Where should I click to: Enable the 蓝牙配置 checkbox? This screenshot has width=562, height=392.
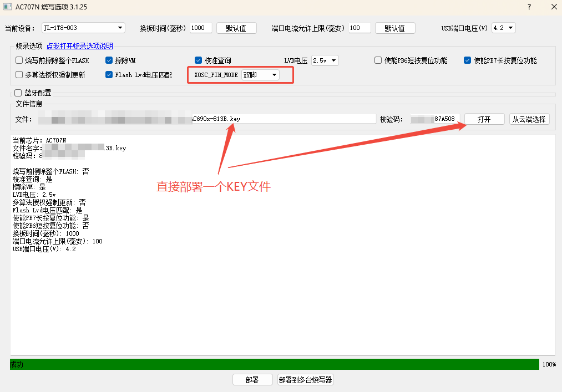[x=18, y=93]
